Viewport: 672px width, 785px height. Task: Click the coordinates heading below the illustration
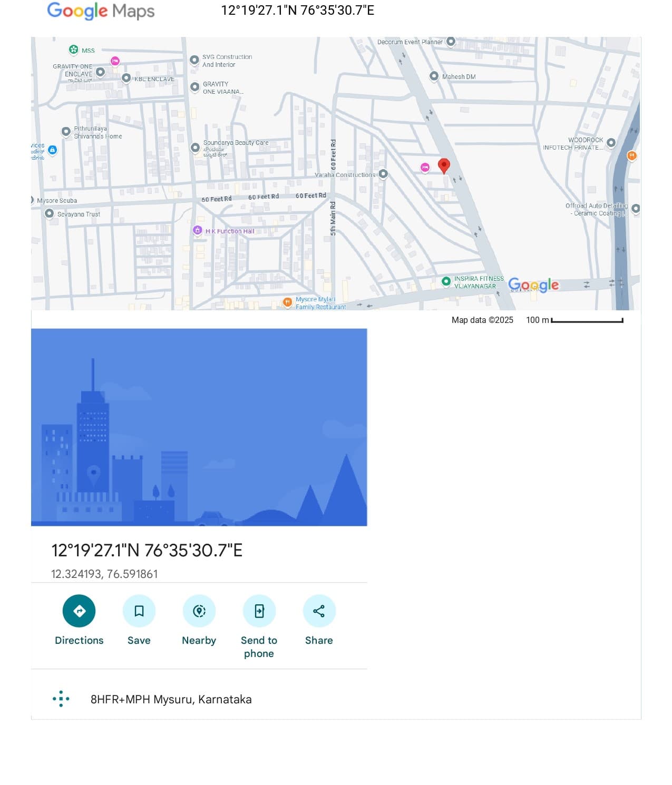click(x=147, y=551)
